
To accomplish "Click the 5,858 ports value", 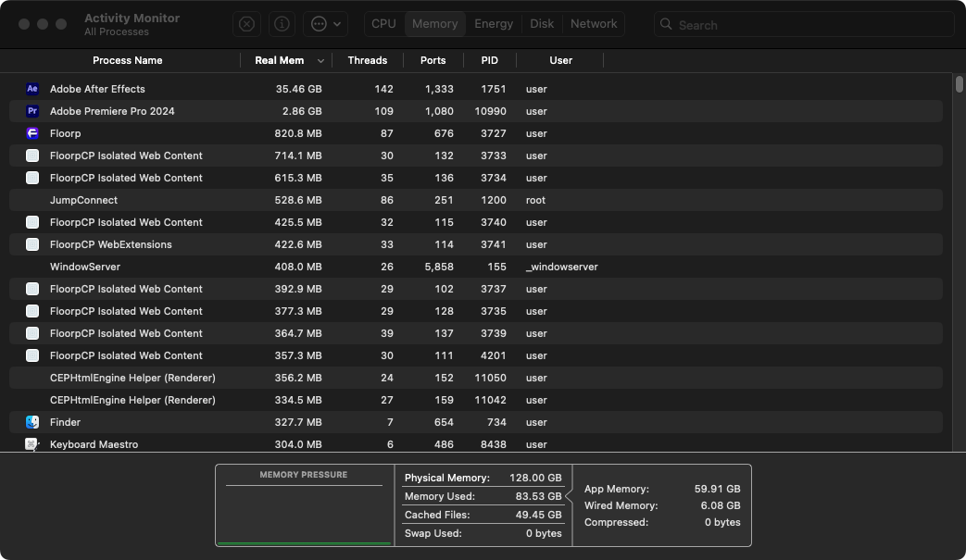I will (x=439, y=267).
